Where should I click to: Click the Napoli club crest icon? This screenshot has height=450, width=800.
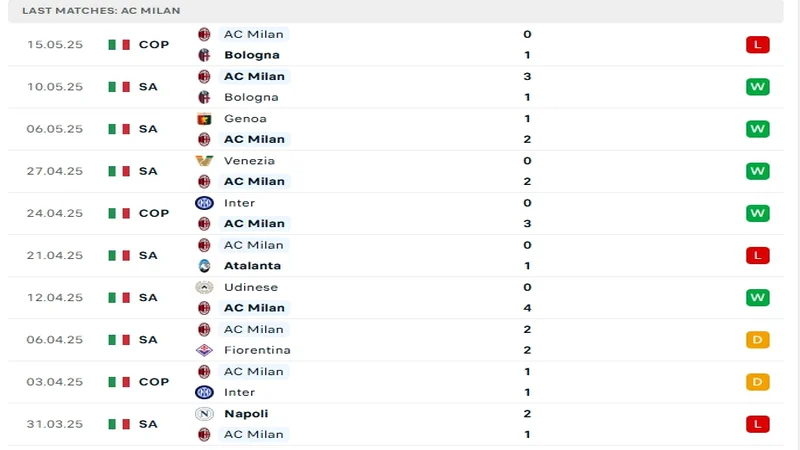[204, 413]
